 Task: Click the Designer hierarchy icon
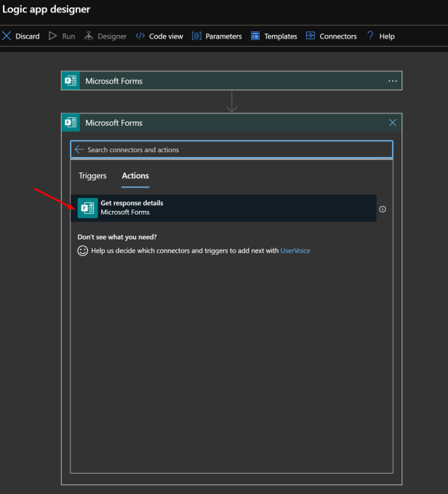[89, 36]
